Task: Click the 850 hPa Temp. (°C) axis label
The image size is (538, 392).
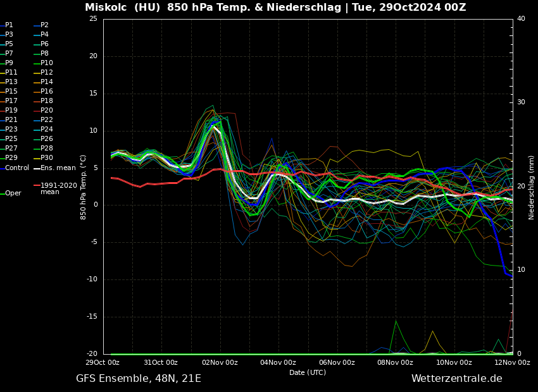Action: coord(84,187)
